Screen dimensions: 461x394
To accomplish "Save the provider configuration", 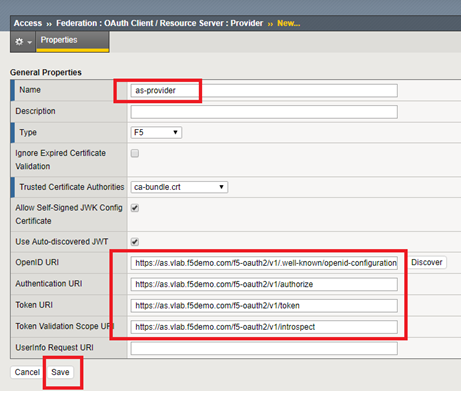I will point(60,372).
